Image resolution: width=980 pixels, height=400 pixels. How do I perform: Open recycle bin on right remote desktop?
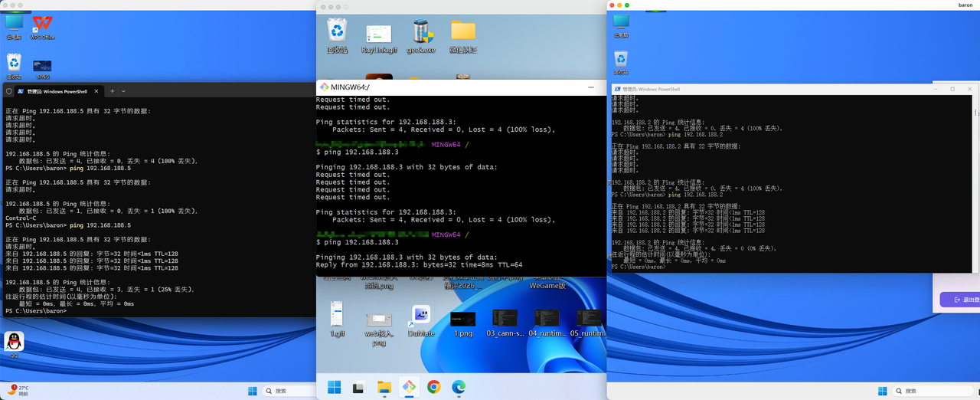[x=621, y=63]
